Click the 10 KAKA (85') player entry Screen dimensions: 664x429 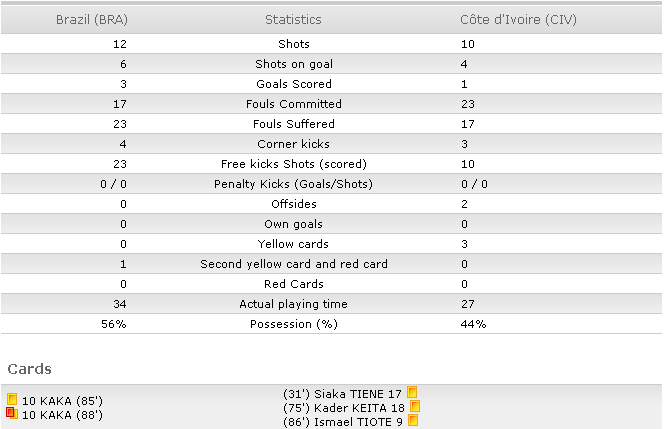[62, 401]
